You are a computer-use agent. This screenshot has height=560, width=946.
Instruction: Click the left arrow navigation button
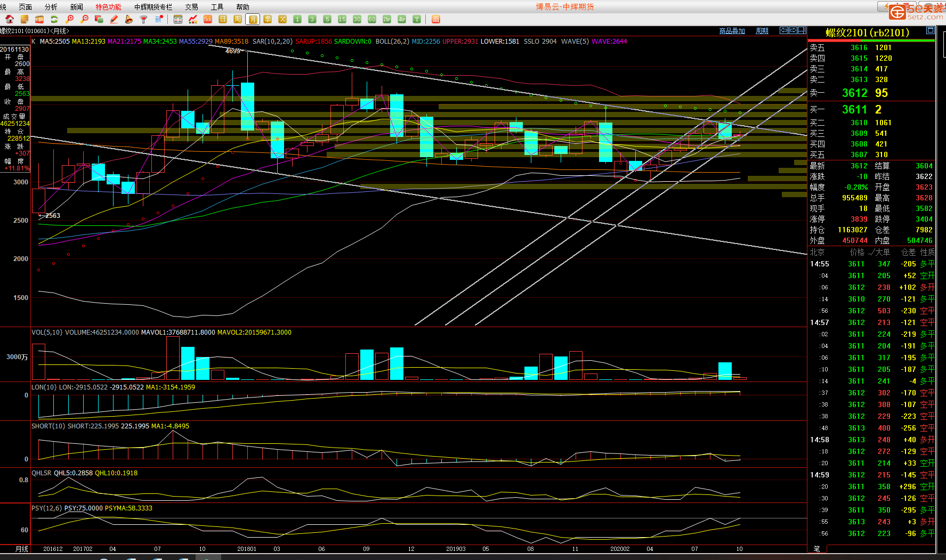(784, 30)
